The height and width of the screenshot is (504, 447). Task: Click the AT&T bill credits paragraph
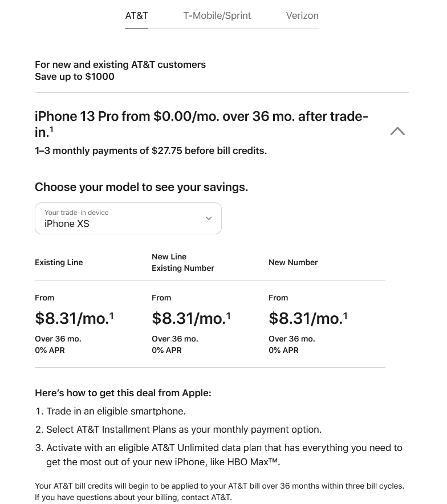220,491
